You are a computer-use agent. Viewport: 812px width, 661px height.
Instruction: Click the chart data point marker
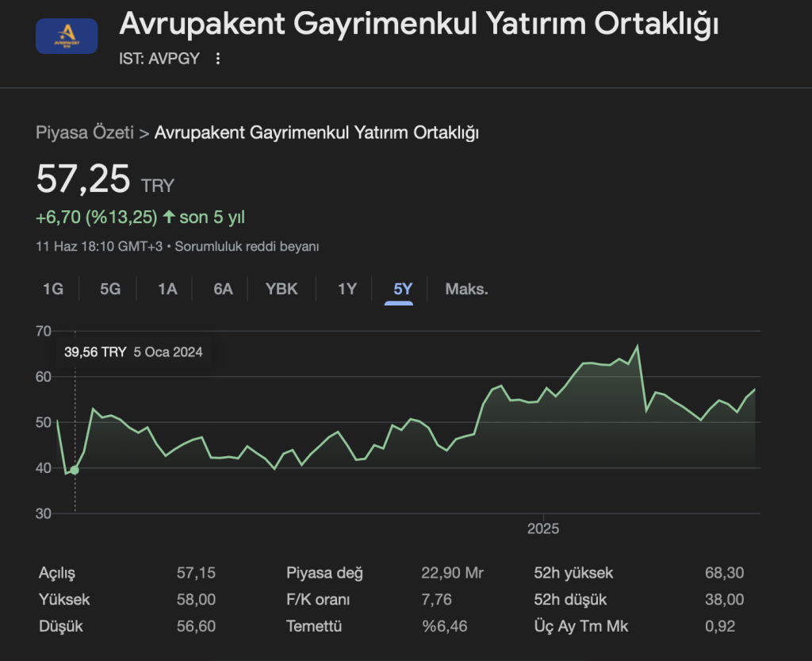click(x=75, y=470)
